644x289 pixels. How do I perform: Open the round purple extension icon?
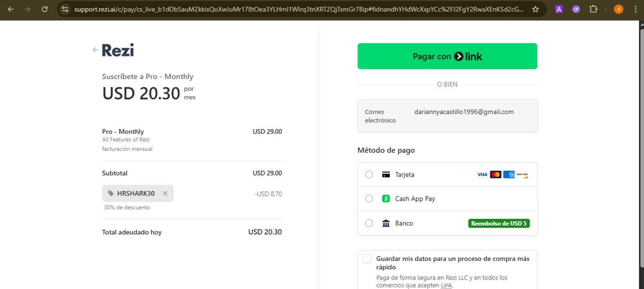tap(576, 9)
